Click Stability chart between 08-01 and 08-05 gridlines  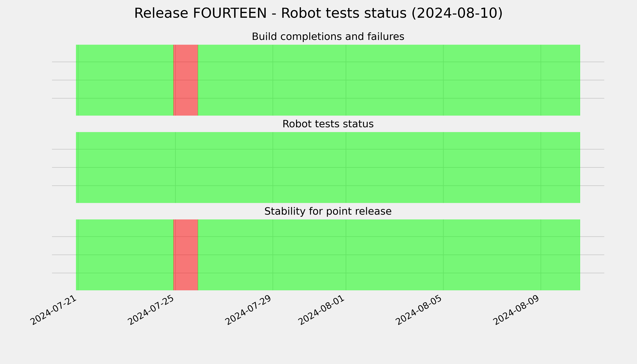pyautogui.click(x=394, y=255)
